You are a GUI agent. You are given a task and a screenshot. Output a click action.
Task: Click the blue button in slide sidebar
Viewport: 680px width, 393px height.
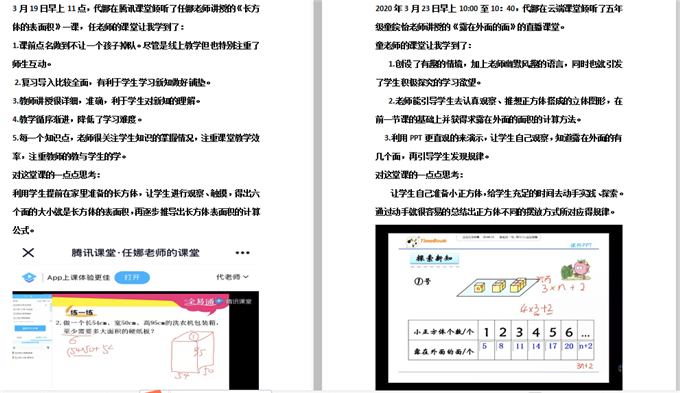30,328
